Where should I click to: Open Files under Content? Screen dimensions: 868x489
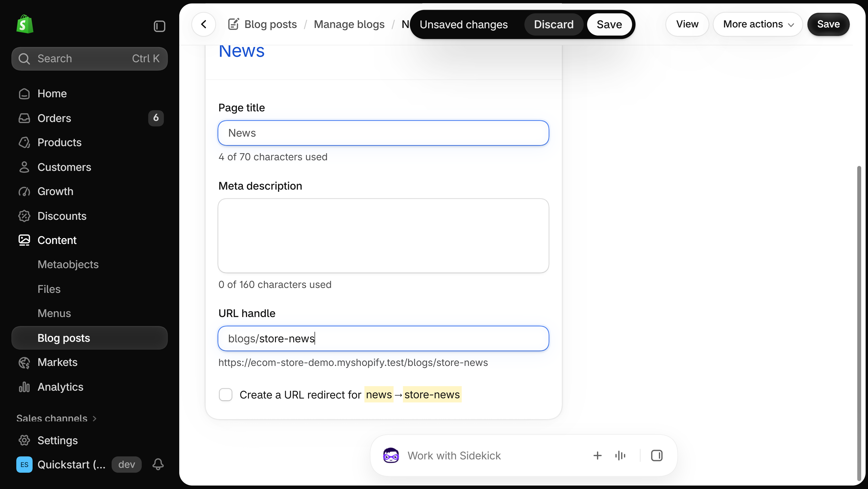pyautogui.click(x=89, y=289)
